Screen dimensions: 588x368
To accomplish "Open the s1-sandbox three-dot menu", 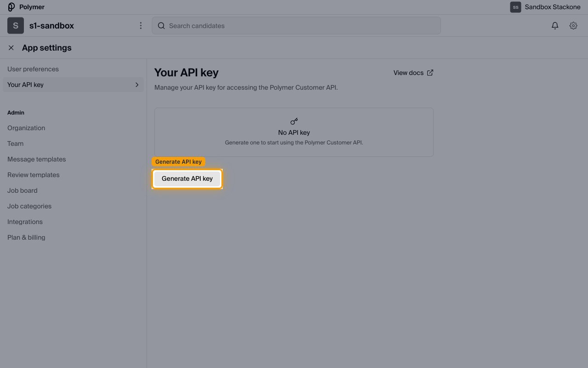I will pyautogui.click(x=141, y=26).
